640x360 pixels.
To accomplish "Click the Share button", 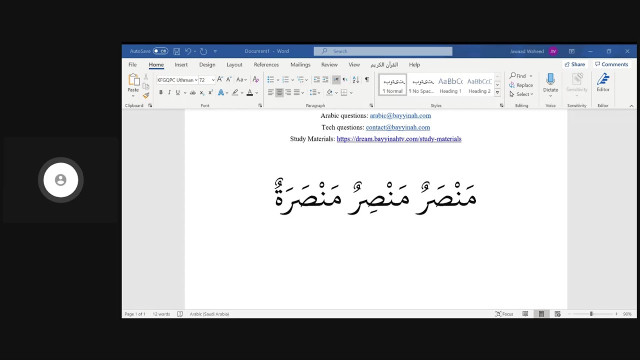I will 575,64.
